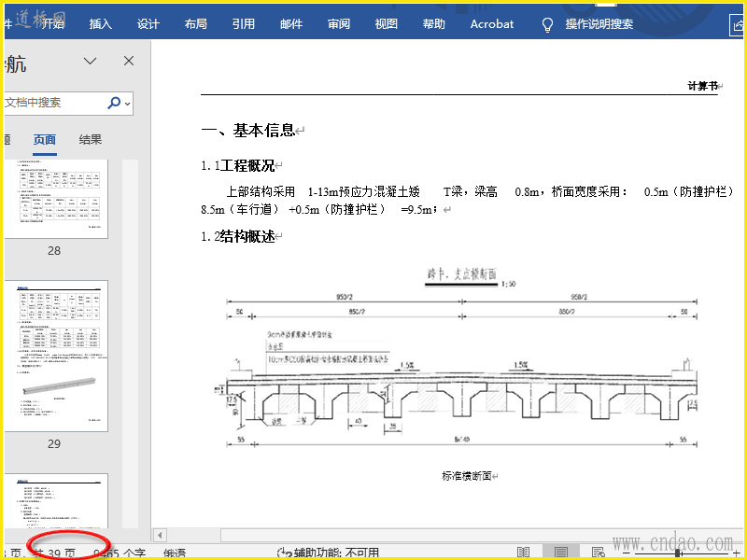Select the 布局 ribbon tab
Image resolution: width=747 pixels, height=560 pixels.
[196, 24]
